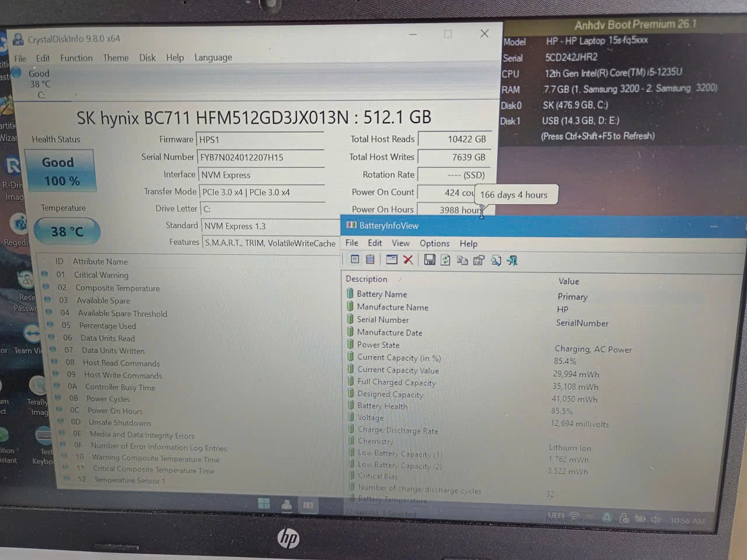Open BatteryInfoView Help menu
Screen dimensions: 747x560
coord(469,243)
